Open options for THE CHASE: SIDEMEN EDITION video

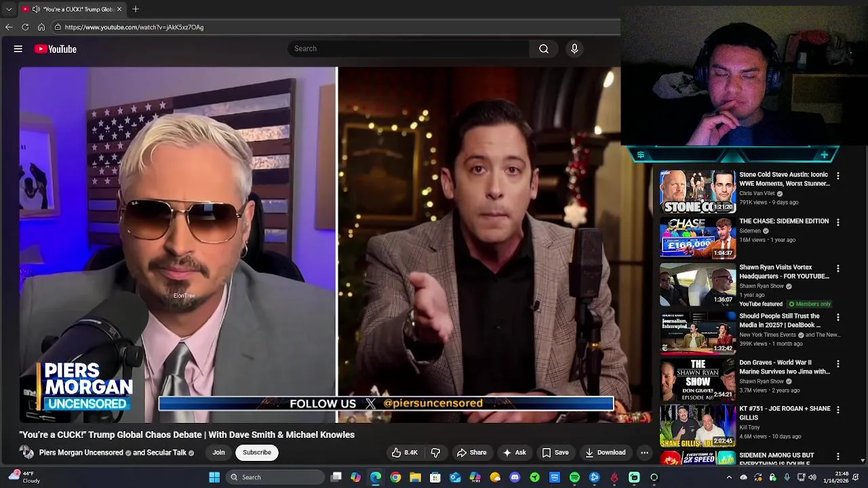click(x=838, y=222)
